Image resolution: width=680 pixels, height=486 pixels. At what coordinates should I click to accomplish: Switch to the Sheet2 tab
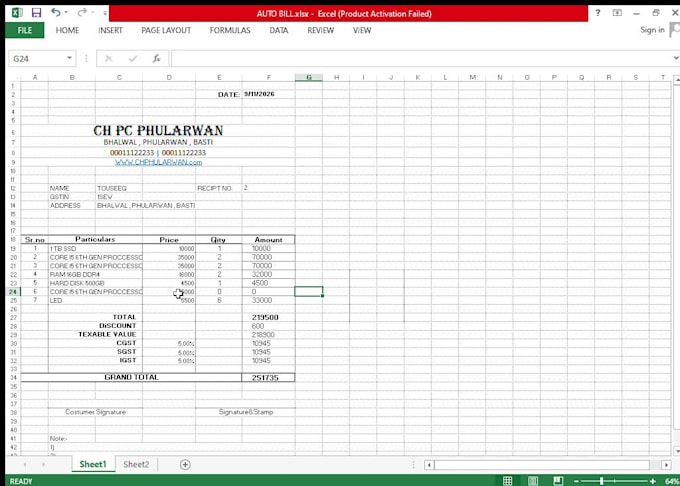click(x=136, y=464)
